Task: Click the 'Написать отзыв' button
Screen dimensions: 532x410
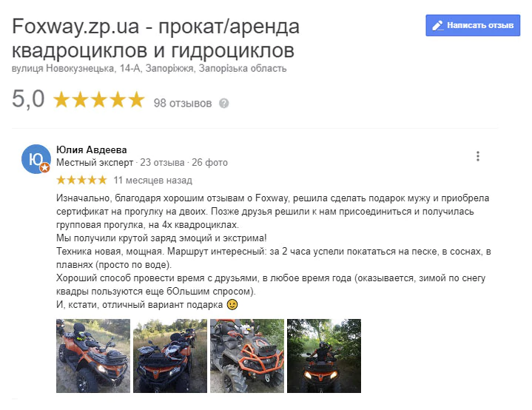Action: click(x=473, y=25)
